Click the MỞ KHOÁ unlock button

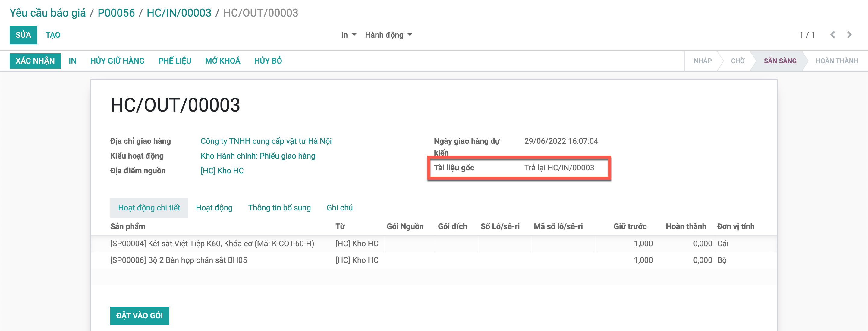click(x=222, y=61)
